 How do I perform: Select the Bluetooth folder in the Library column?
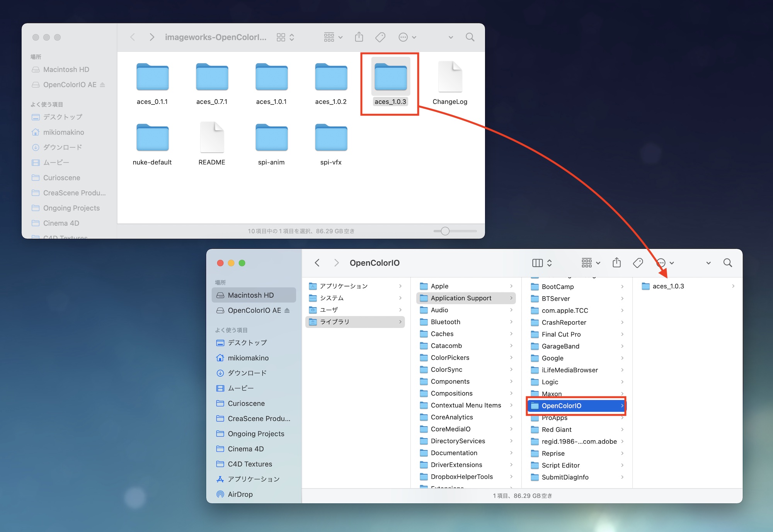tap(445, 322)
